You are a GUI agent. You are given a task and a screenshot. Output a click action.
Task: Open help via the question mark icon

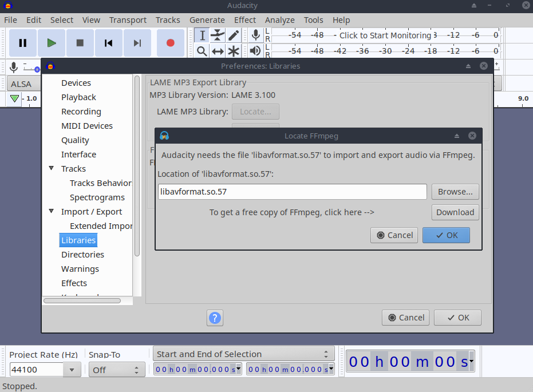215,318
